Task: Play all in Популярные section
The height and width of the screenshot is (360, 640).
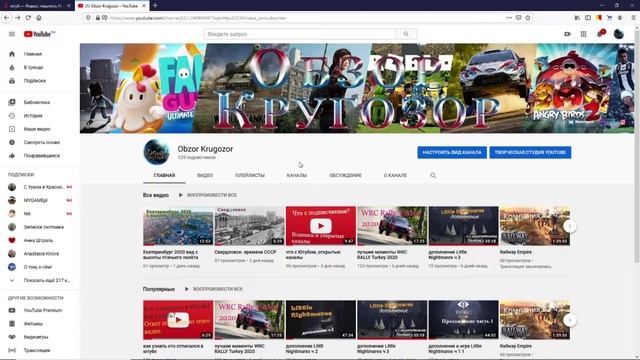Action: 213,289
